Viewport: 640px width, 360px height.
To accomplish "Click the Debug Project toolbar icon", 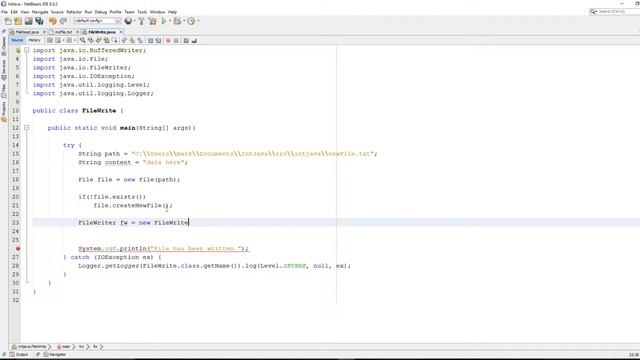I will click(177, 21).
